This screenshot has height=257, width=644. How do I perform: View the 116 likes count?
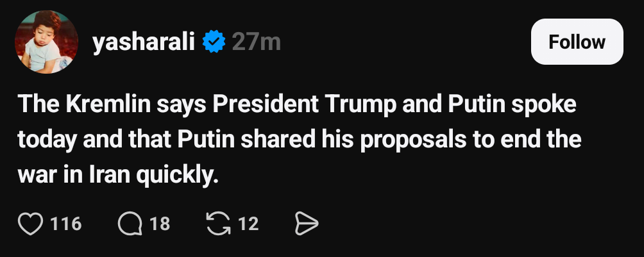tap(65, 223)
